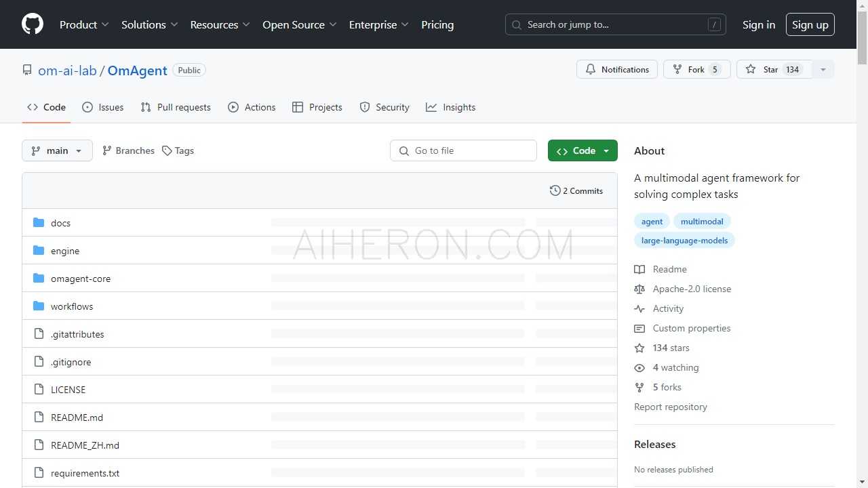View 5 forks list
Screen dimensions: 868x488
(658, 387)
